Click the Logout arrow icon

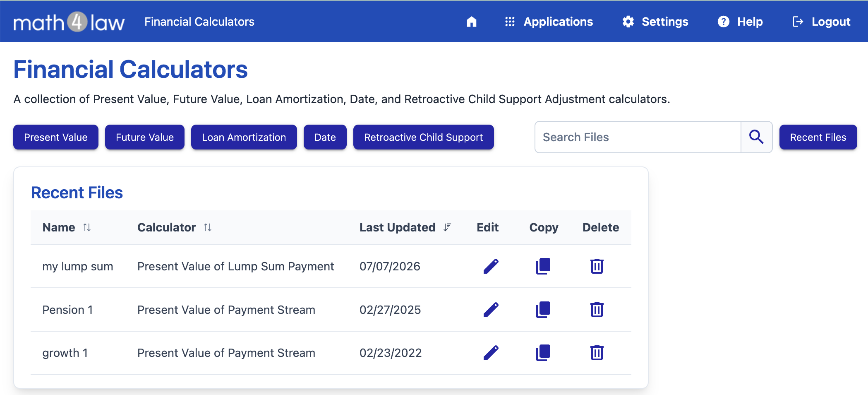798,22
